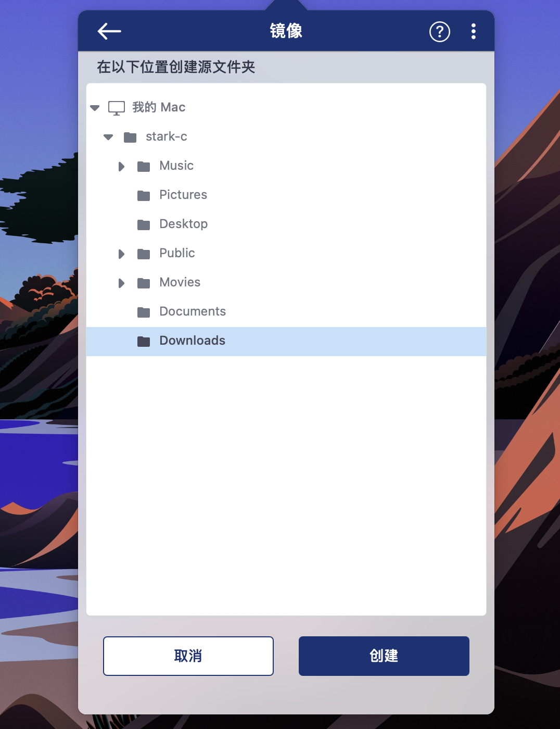Select the Public folder label

(177, 253)
